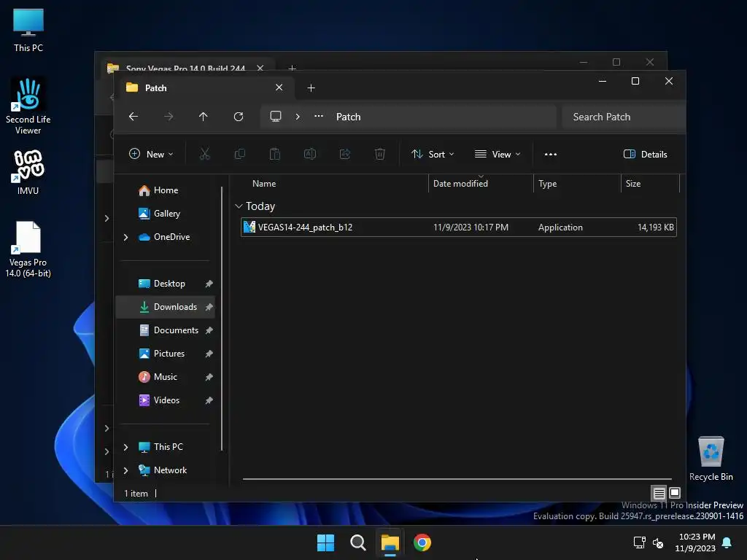The width and height of the screenshot is (747, 560).
Task: Open Home in navigation pane
Action: [165, 190]
